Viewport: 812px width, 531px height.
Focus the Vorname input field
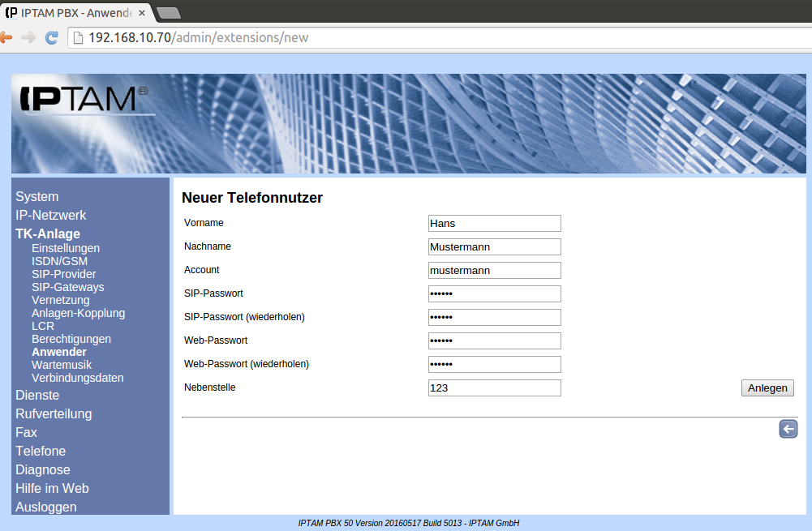(x=494, y=224)
